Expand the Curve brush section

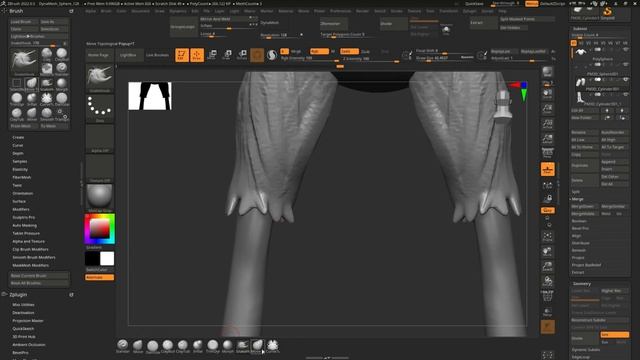(x=18, y=145)
